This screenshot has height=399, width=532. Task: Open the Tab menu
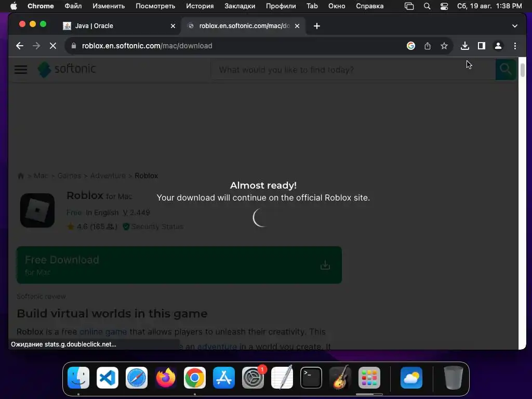pyautogui.click(x=312, y=6)
